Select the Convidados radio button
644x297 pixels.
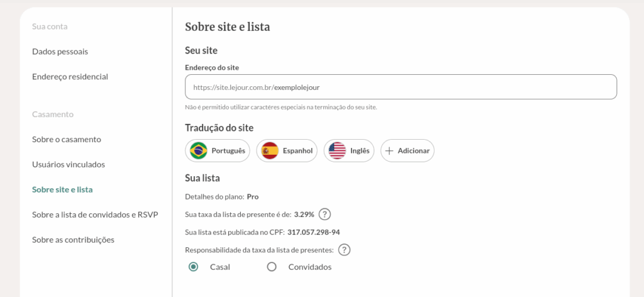(272, 267)
